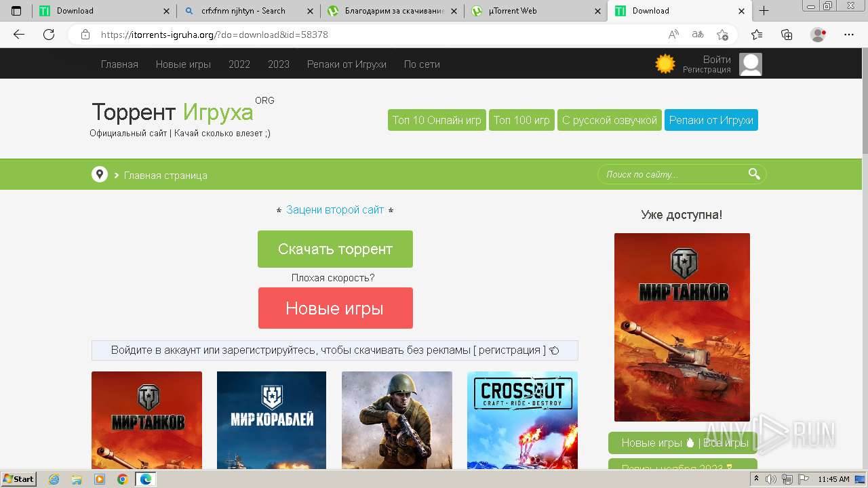This screenshot has width=868, height=488.
Task: Open Мир Танков game thumbnail in grid
Action: coord(146,420)
